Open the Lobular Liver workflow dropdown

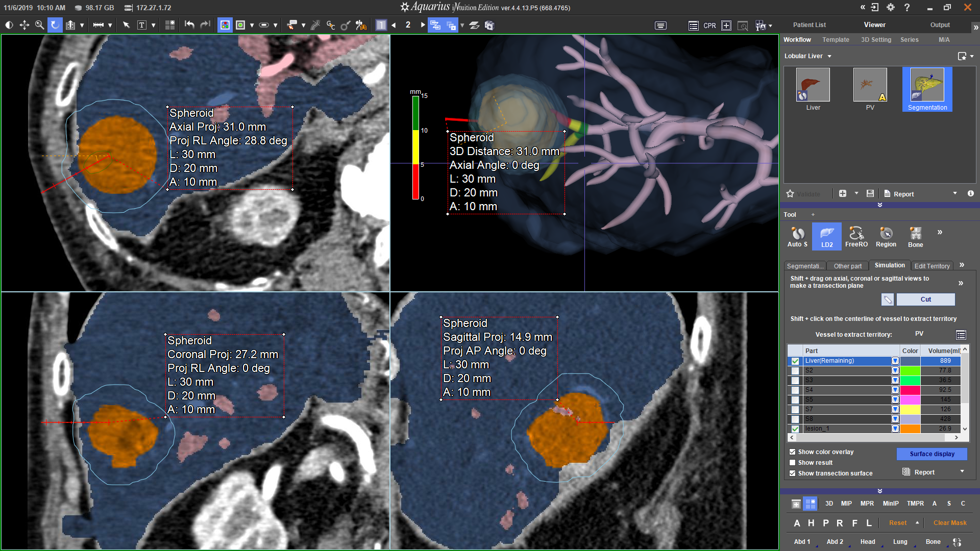[829, 56]
